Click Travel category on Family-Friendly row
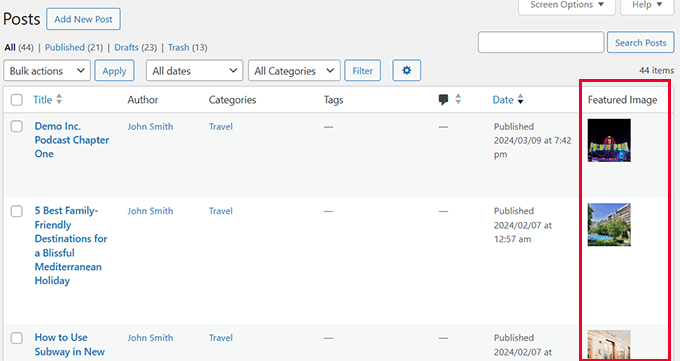 tap(221, 211)
